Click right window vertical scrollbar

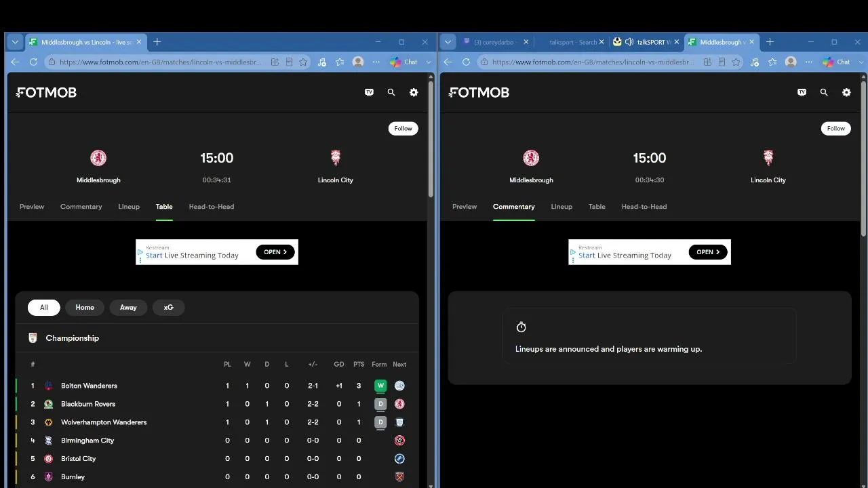863,159
